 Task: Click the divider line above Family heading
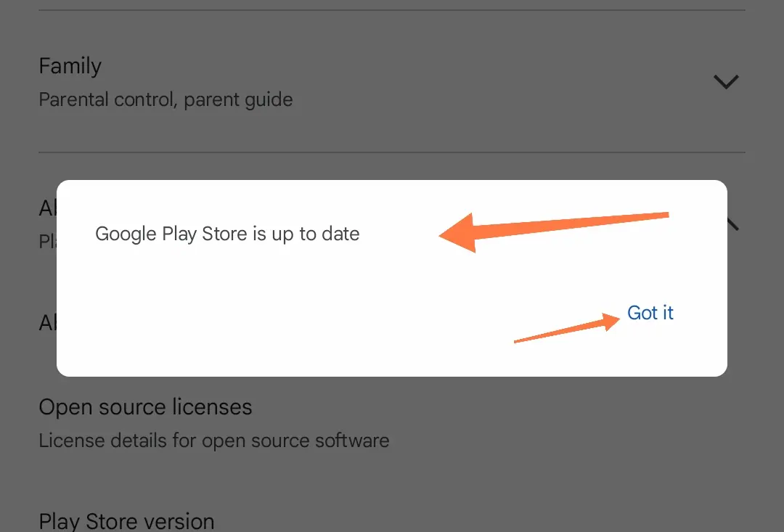392,10
